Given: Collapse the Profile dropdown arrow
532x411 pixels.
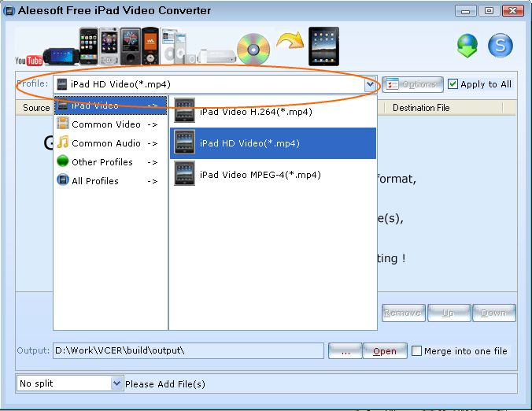Looking at the screenshot, I should tap(370, 84).
